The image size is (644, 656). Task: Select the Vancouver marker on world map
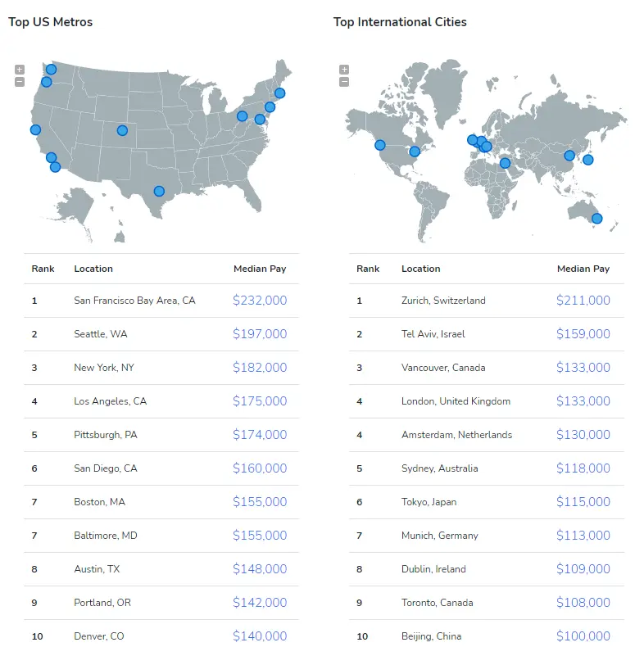pyautogui.click(x=380, y=145)
